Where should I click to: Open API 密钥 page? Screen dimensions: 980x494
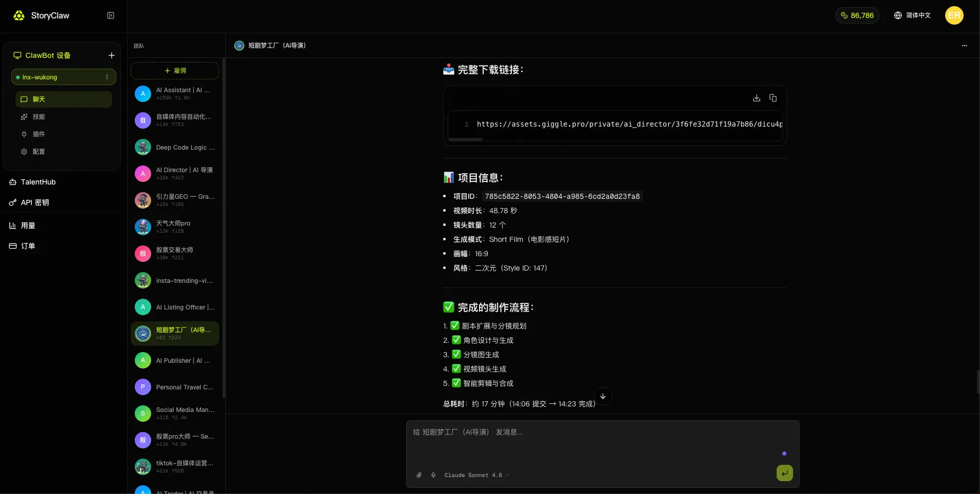coord(29,202)
